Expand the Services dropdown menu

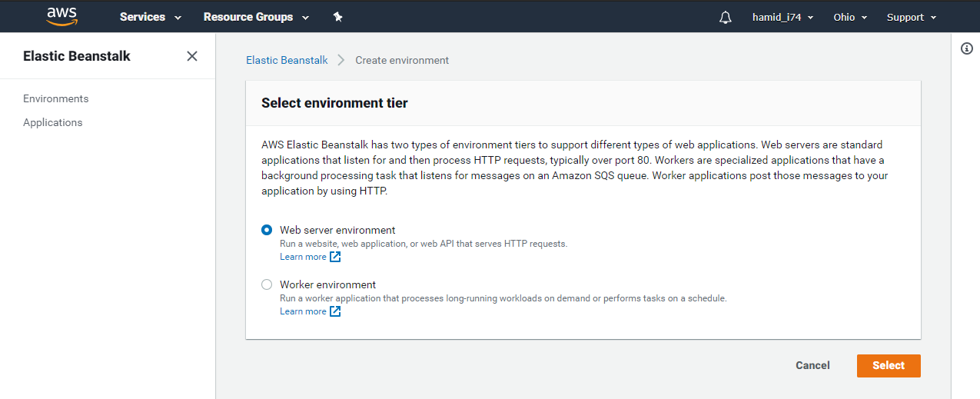[151, 17]
